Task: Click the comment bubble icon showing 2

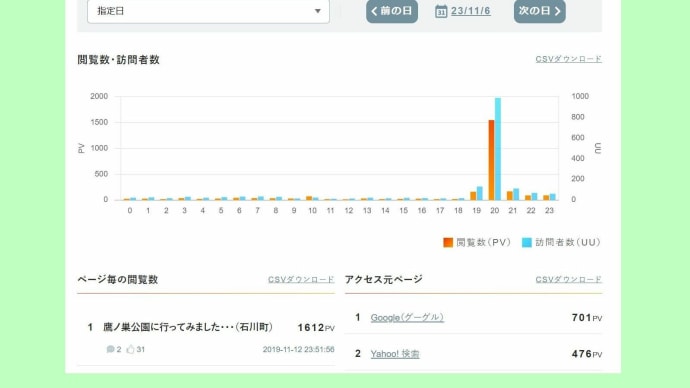Action: pyautogui.click(x=110, y=349)
